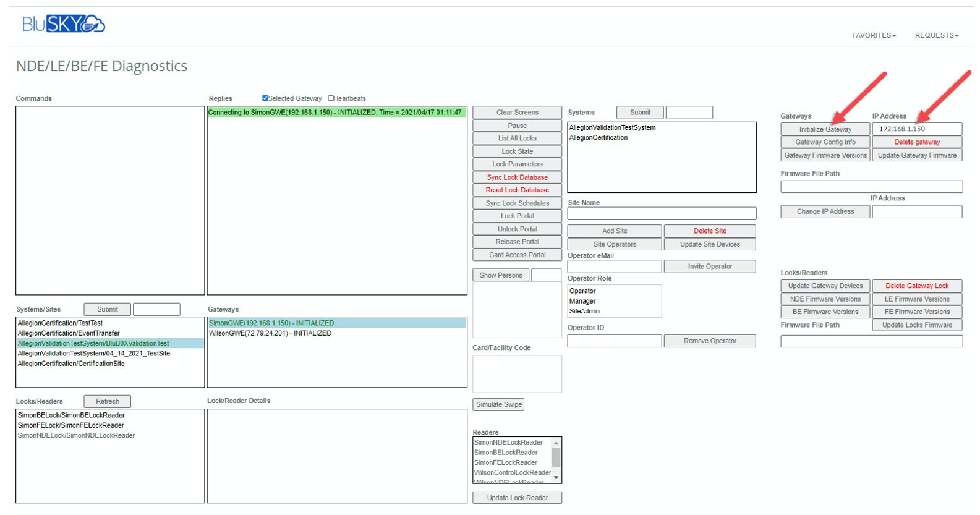Click Update Gateway Firmware button
The height and width of the screenshot is (515, 980).
tap(916, 155)
